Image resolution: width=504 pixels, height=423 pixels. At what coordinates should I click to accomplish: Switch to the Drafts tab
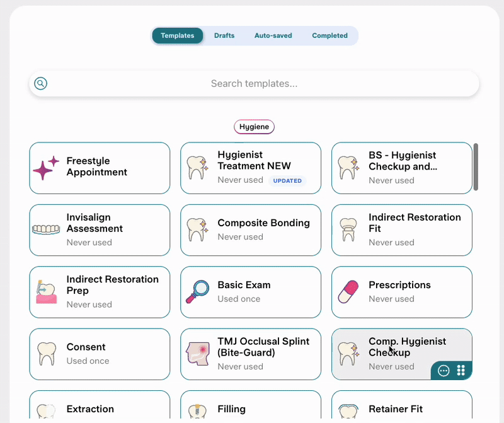pyautogui.click(x=224, y=36)
